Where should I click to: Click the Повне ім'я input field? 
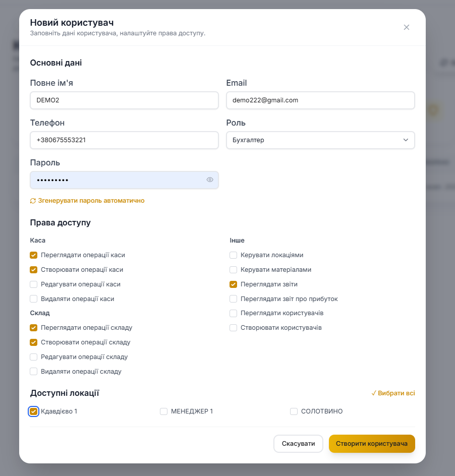tap(124, 100)
